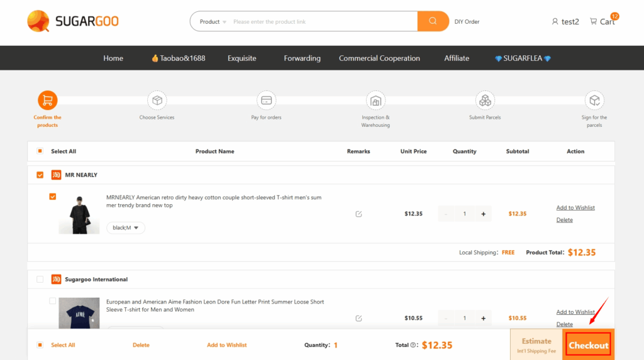Viewport: 644px width, 360px height.
Task: Click the MRNEARLY quantity field showing 1
Action: pyautogui.click(x=465, y=214)
